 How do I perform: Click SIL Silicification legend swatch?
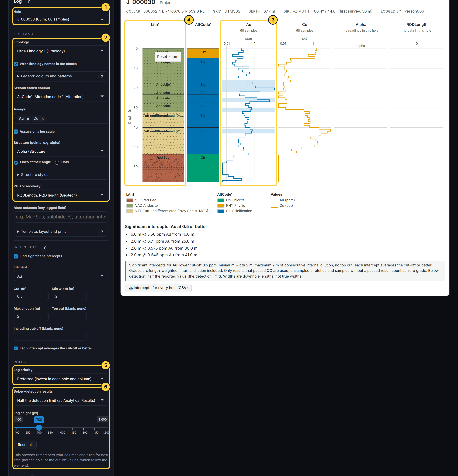(221, 211)
